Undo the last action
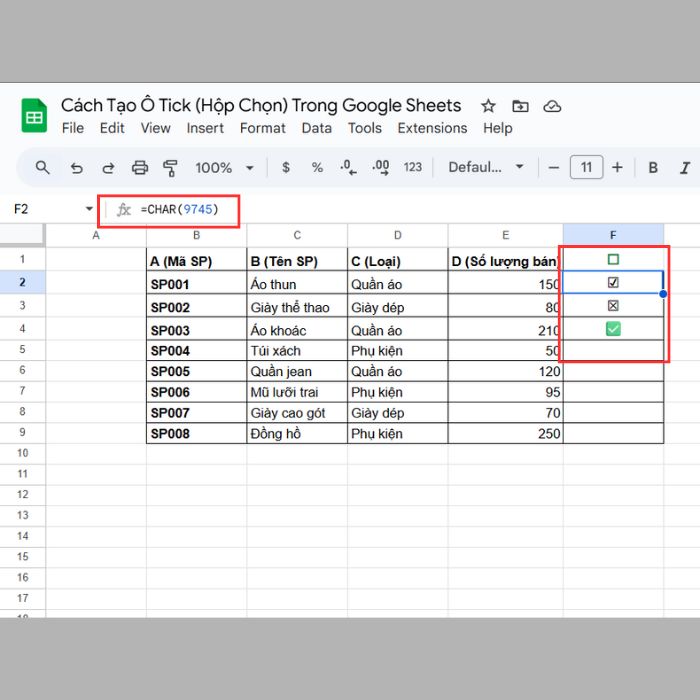 point(77,168)
